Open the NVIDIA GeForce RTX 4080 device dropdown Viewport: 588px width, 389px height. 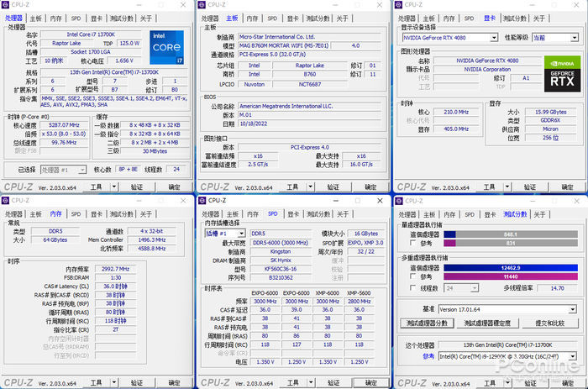coord(450,38)
